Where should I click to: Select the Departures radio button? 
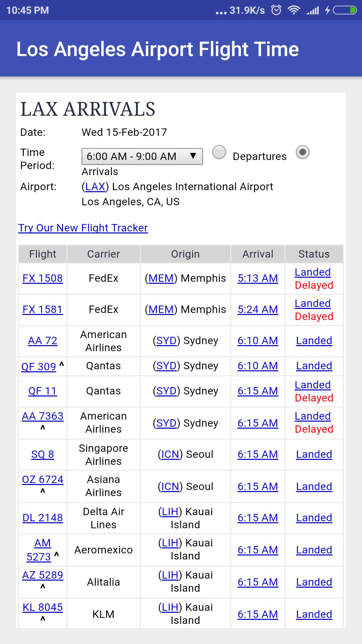pos(219,152)
